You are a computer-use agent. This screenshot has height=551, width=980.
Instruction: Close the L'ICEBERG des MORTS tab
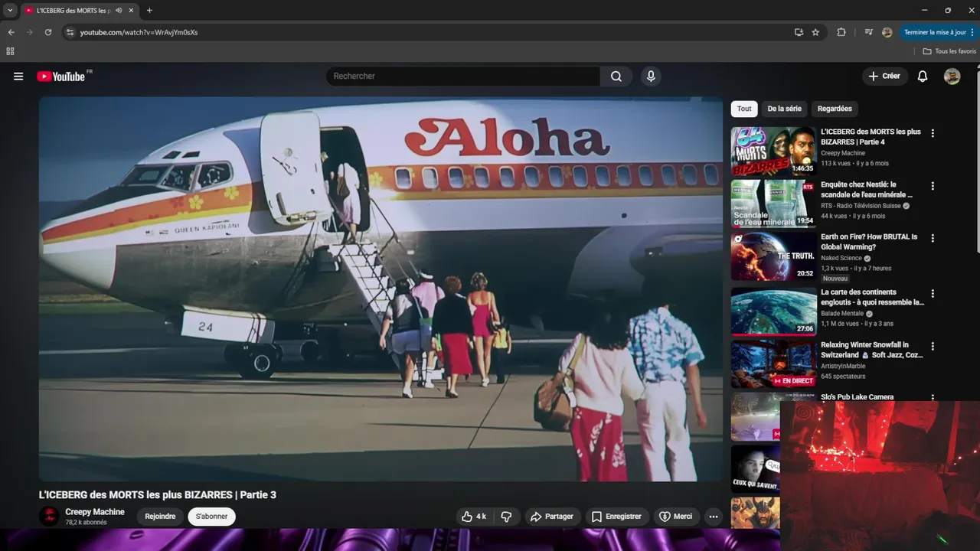tap(131, 11)
